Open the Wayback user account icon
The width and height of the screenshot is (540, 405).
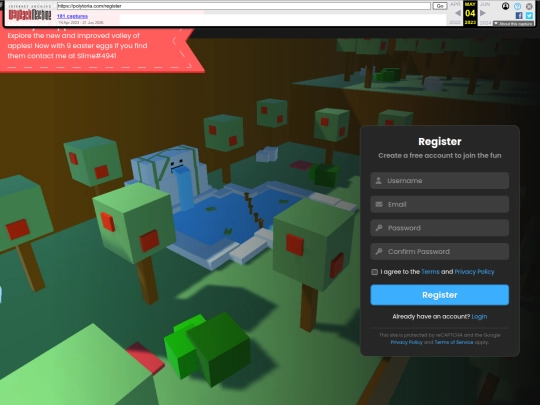click(505, 6)
